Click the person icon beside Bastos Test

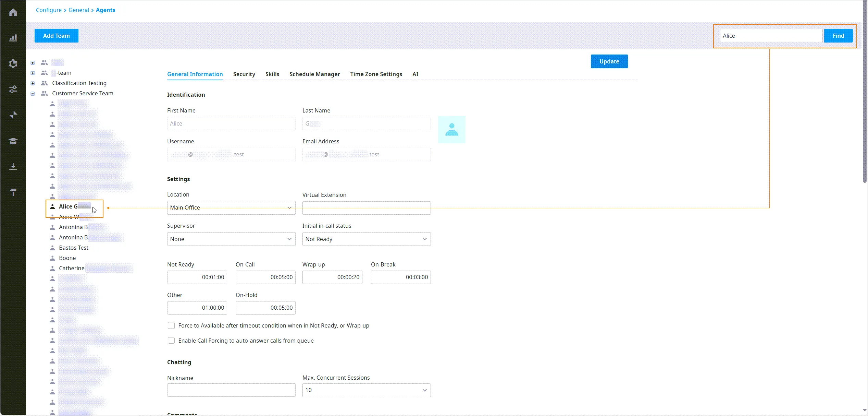(x=52, y=248)
